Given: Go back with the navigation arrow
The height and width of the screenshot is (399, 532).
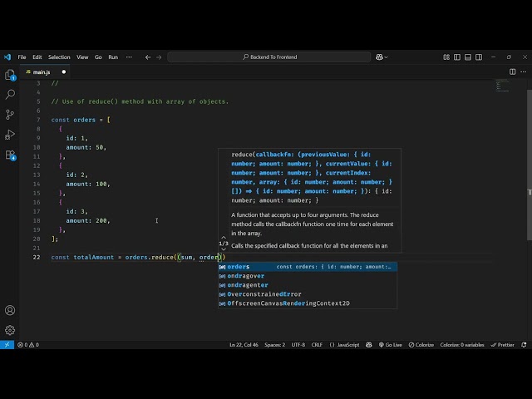Looking at the screenshot, I should pos(148,57).
